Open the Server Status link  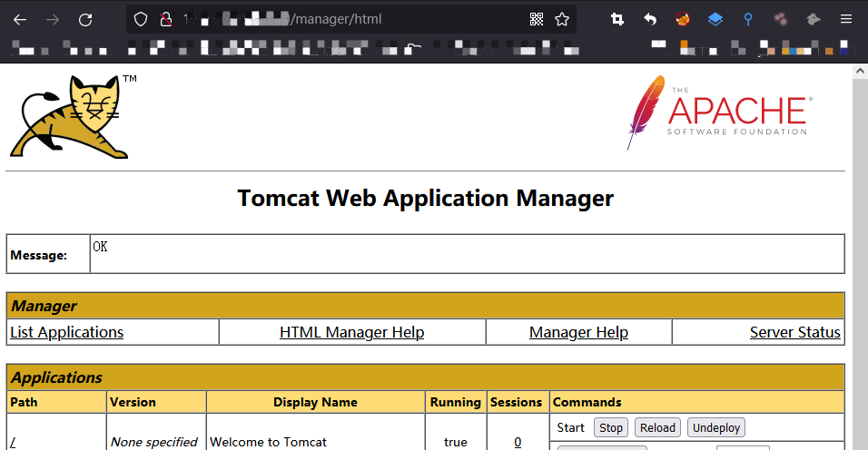795,332
